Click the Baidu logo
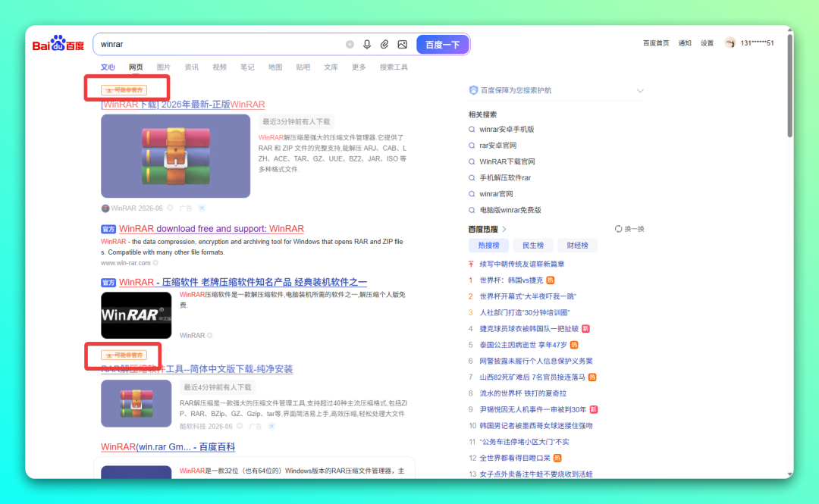 coord(58,44)
